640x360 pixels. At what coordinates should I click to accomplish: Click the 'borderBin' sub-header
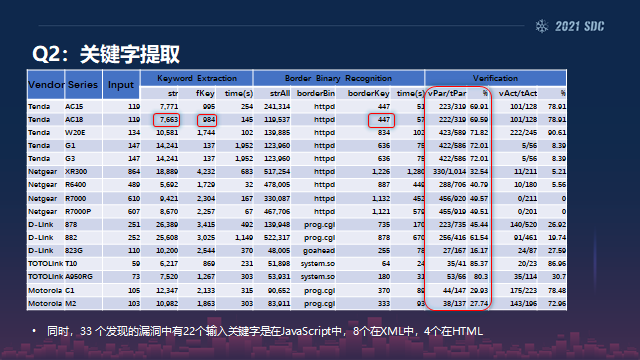tap(316, 93)
